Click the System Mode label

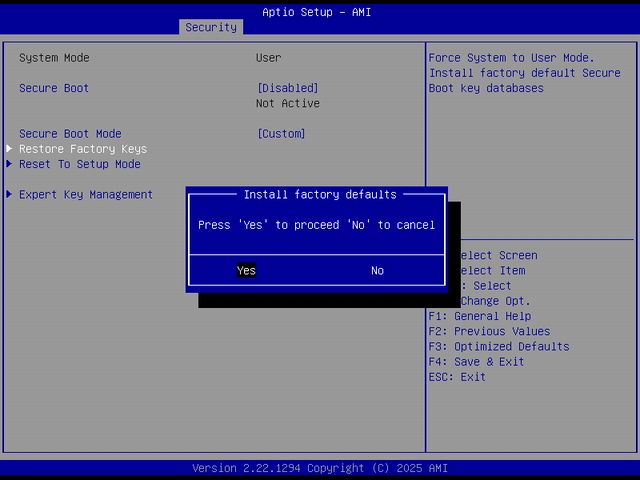click(54, 58)
